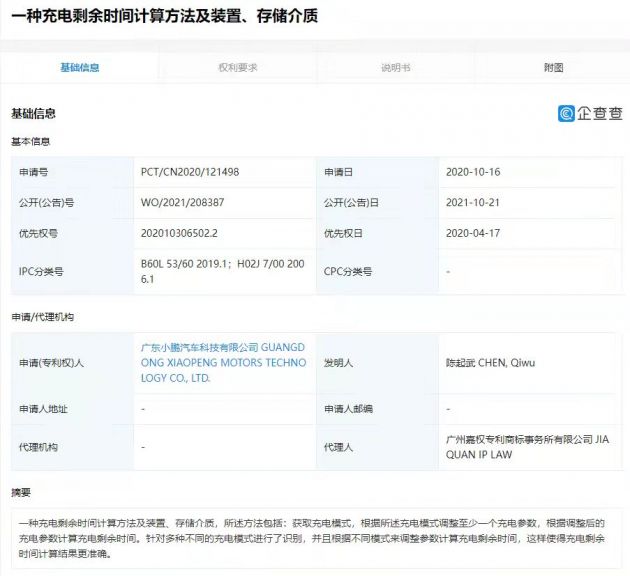Click the 申请号 label cell
The width and height of the screenshot is (630, 576).
pyautogui.click(x=72, y=172)
